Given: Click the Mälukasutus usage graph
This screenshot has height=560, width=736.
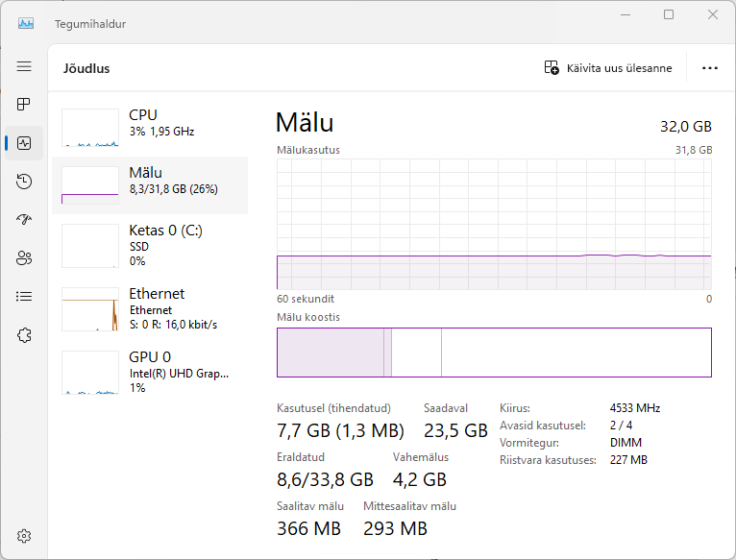Looking at the screenshot, I should click(x=494, y=224).
